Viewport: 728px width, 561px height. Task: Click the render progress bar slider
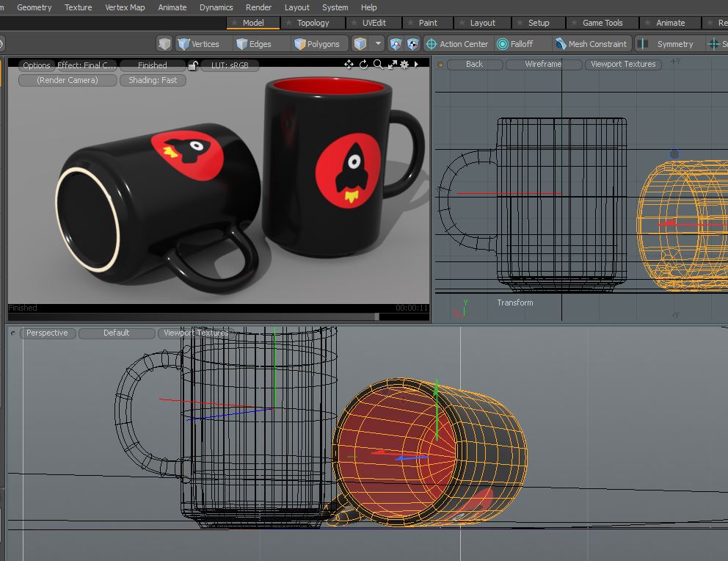377,317
